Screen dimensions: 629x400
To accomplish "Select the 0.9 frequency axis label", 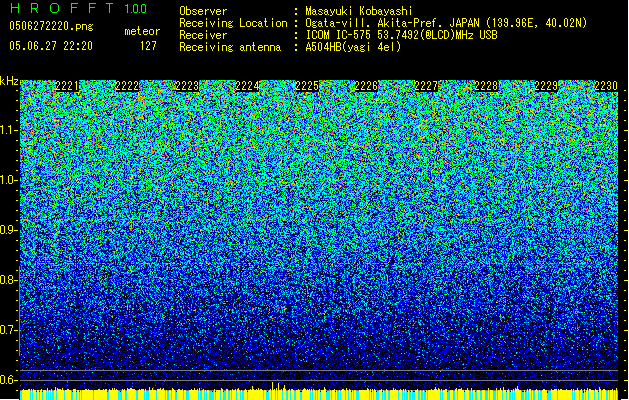I will pyautogui.click(x=9, y=230).
